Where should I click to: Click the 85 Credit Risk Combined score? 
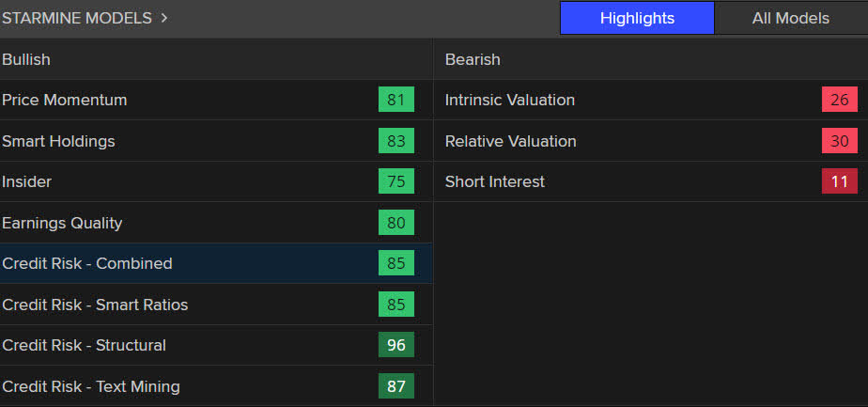(396, 263)
